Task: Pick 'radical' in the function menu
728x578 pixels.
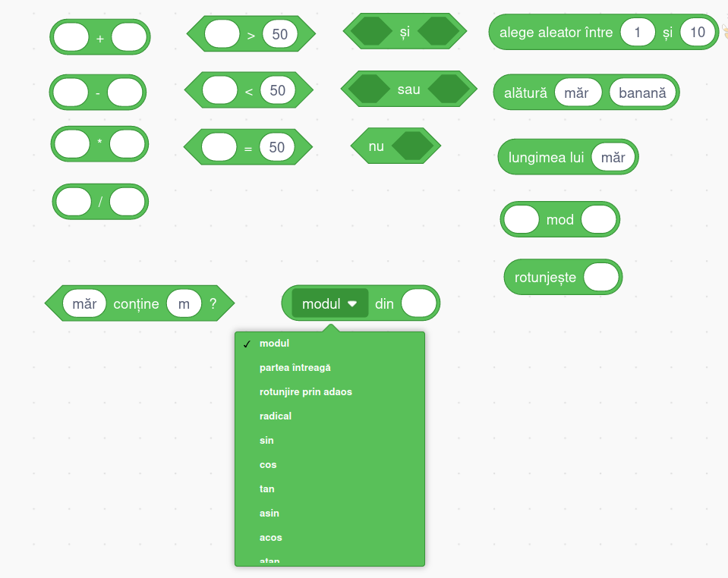Action: pyautogui.click(x=276, y=416)
